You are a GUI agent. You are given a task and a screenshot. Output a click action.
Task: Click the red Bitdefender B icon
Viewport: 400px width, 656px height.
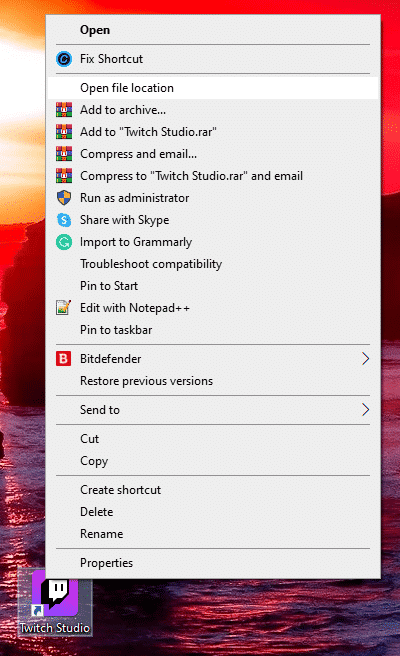[64, 359]
